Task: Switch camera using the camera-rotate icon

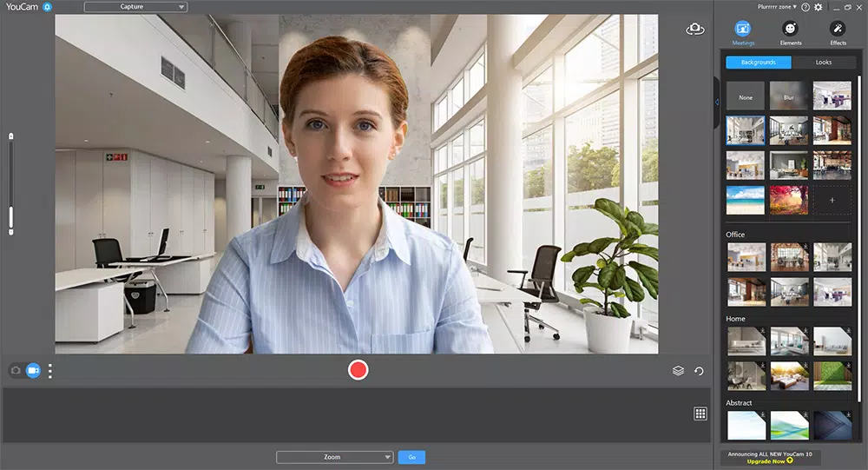Action: coord(695,29)
